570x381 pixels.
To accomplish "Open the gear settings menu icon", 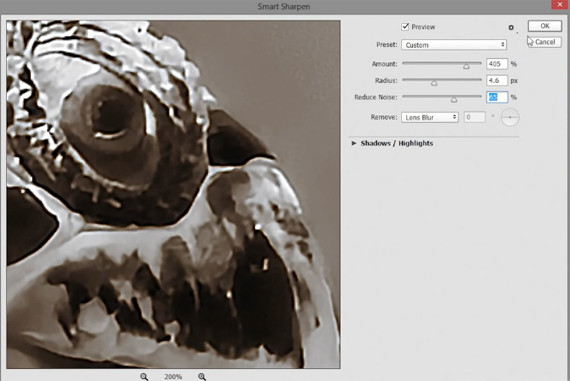I will (511, 28).
